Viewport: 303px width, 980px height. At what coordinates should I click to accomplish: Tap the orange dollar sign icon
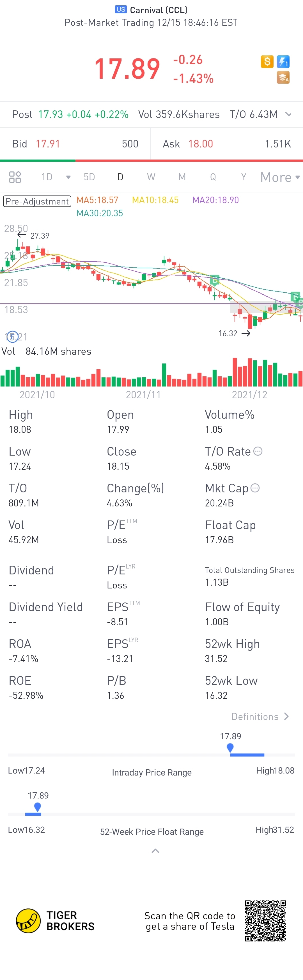click(267, 61)
